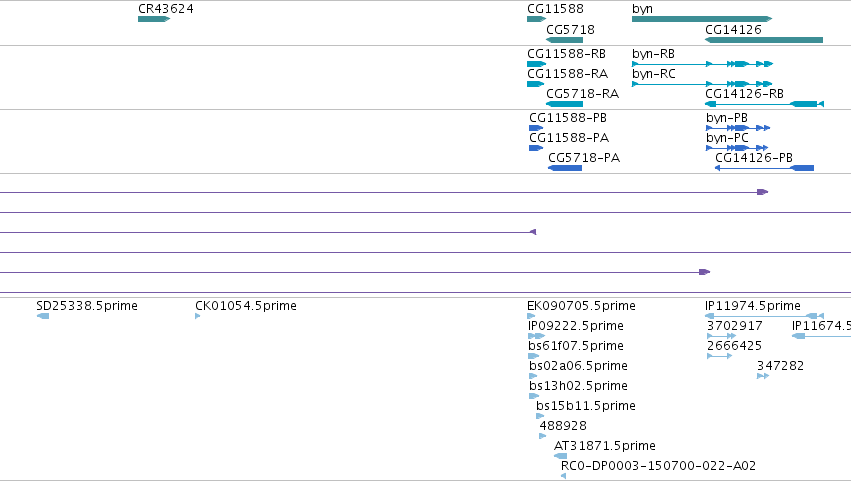Select the byn gene bar
The height and width of the screenshot is (481, 851).
[x=702, y=19]
